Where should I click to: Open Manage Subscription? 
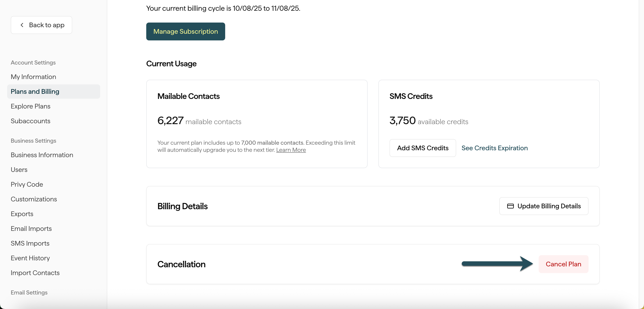186,31
